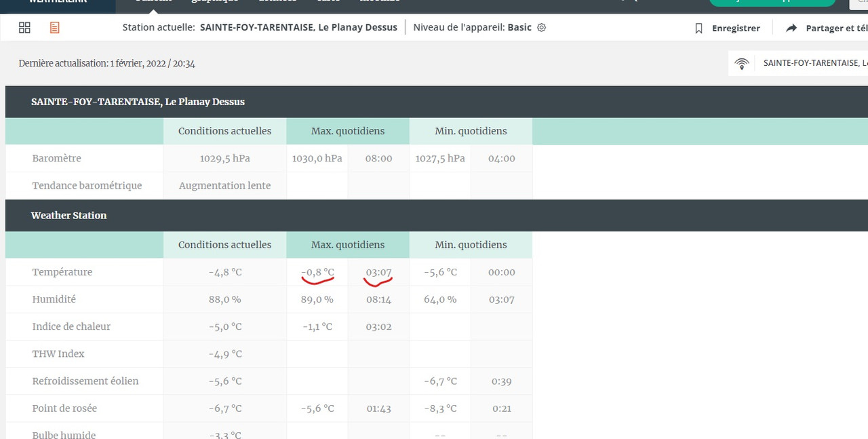Click the share arrow icon
Viewport: 868px width, 439px height.
[x=791, y=28]
